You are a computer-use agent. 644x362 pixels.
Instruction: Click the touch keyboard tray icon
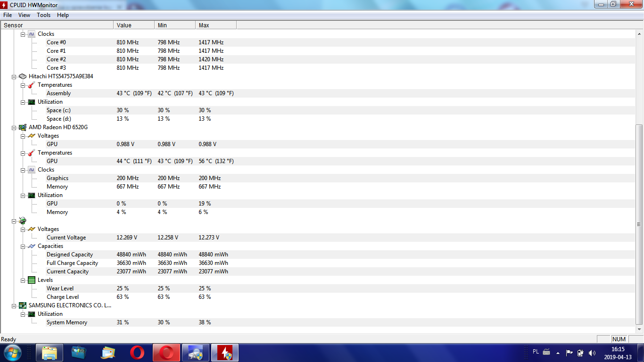546,352
